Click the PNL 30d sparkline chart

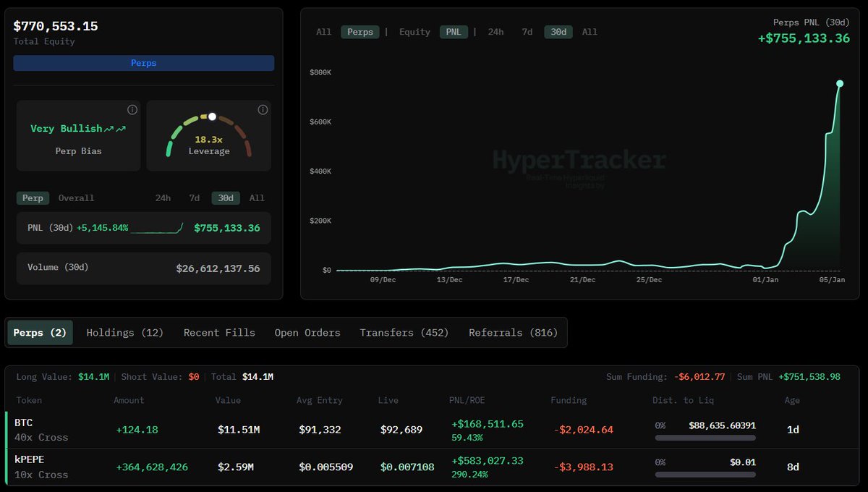pyautogui.click(x=157, y=228)
